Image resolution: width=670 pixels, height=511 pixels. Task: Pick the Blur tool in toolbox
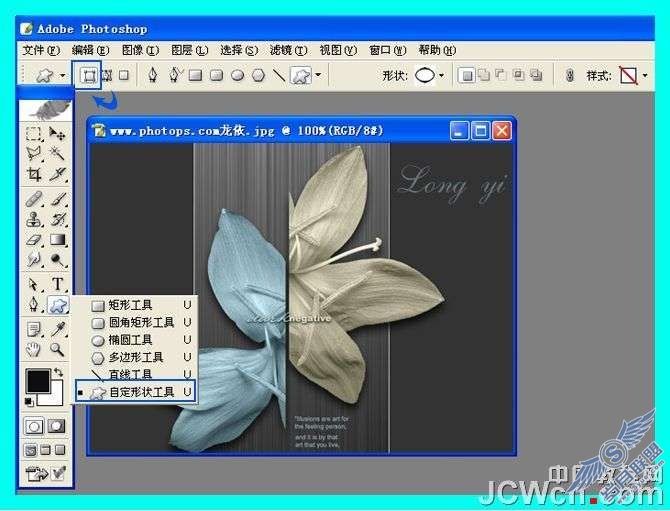pos(34,259)
